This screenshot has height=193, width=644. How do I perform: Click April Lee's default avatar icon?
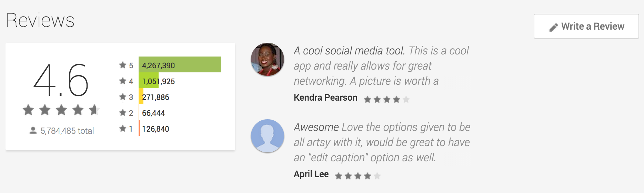coord(268,136)
